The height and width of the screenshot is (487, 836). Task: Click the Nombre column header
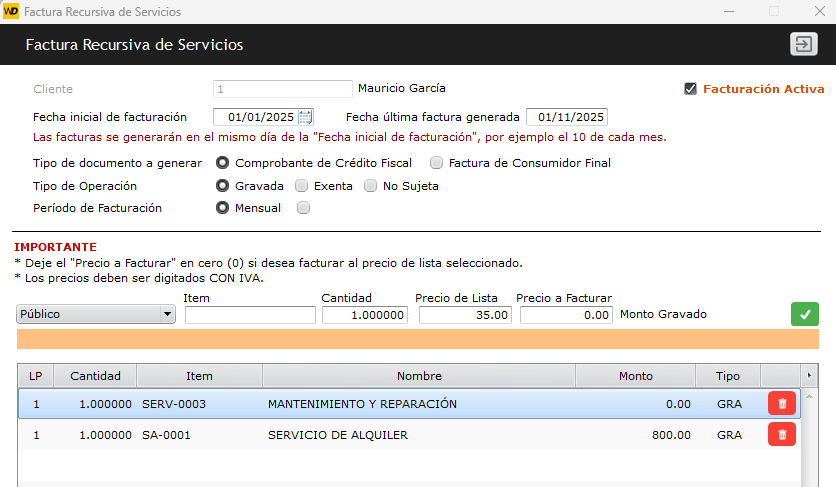[x=419, y=376]
